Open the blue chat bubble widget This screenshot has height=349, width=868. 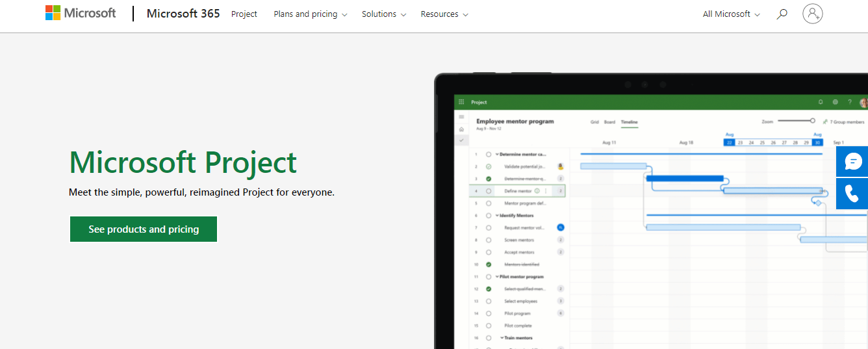pos(852,161)
